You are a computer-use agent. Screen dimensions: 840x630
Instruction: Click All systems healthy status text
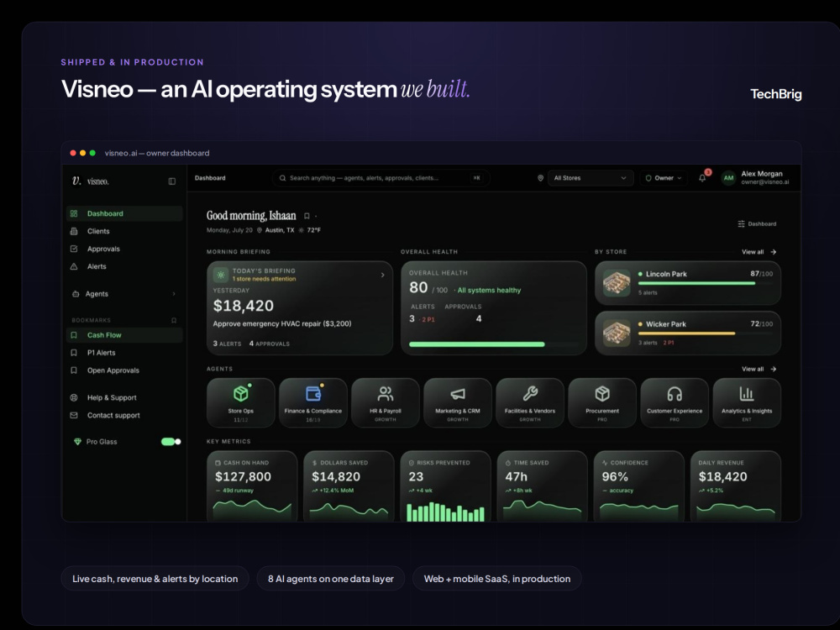click(x=489, y=290)
